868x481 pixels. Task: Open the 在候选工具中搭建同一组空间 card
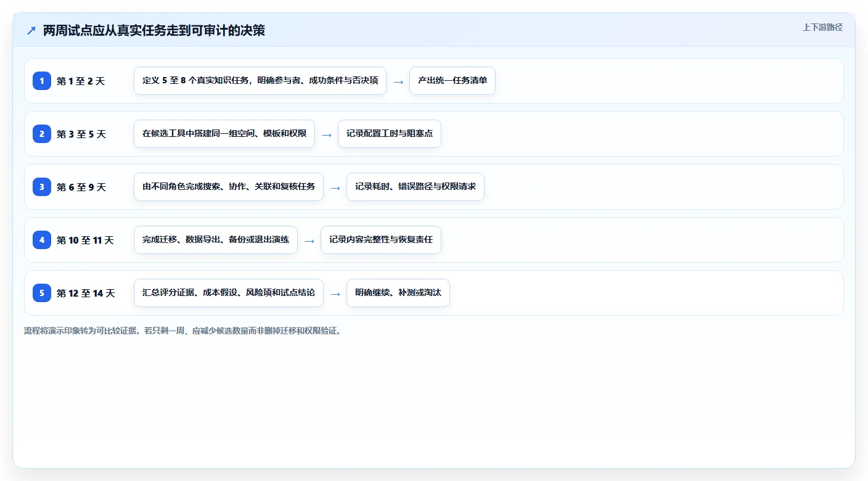coord(224,134)
